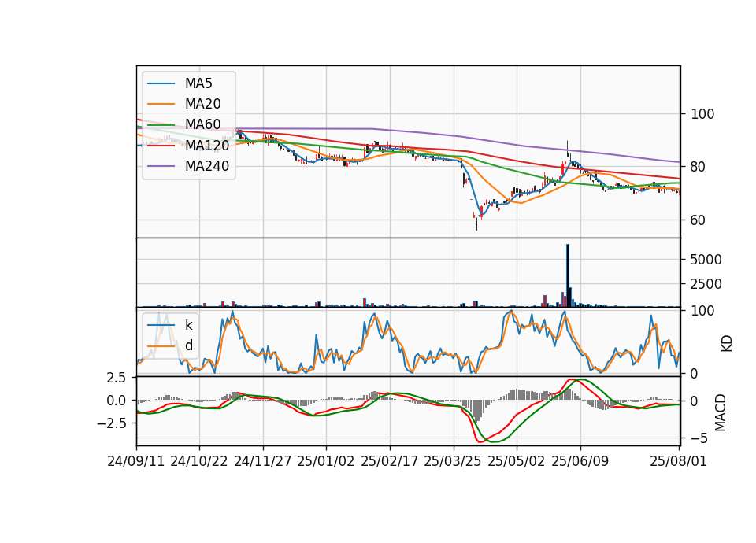Click the price axis value 60
The image size is (756, 543).
click(x=699, y=220)
